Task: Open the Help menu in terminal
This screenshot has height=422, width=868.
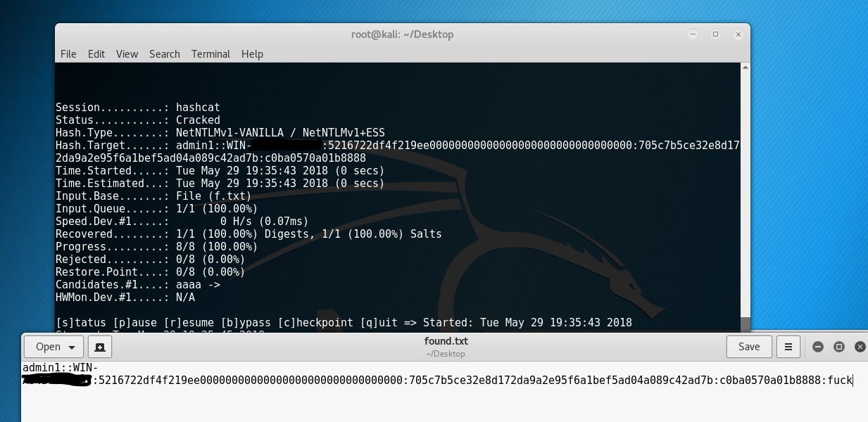Action: [x=252, y=54]
